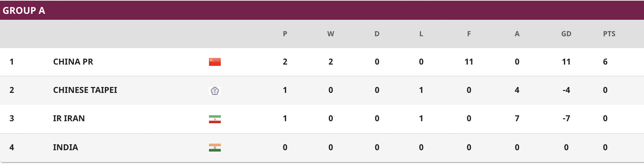This screenshot has height=168, width=644.
Task: Click the D (draws) column header
Action: [377, 34]
